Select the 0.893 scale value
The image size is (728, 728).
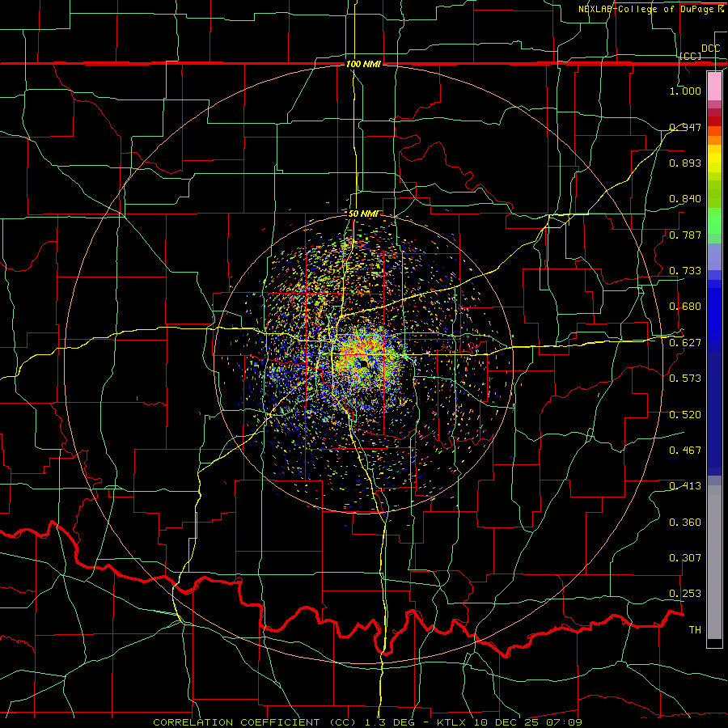coord(685,163)
